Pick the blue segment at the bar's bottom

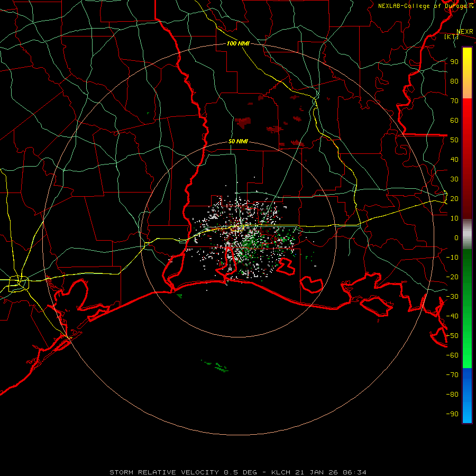(467, 396)
